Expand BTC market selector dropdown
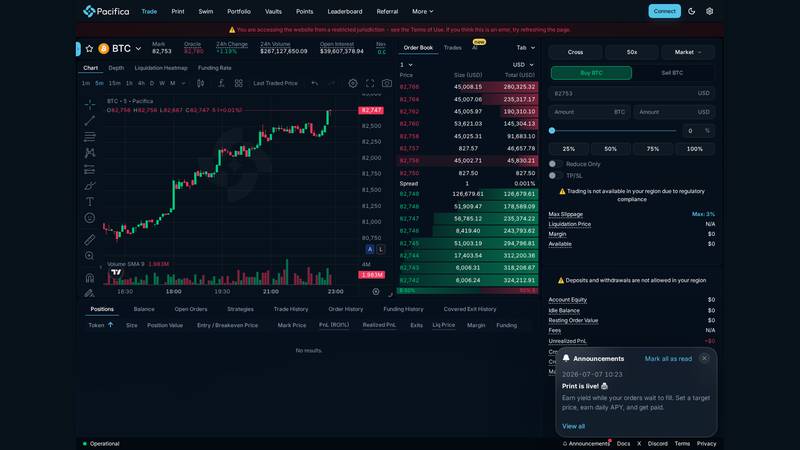This screenshot has height=450, width=800. pyautogui.click(x=138, y=48)
